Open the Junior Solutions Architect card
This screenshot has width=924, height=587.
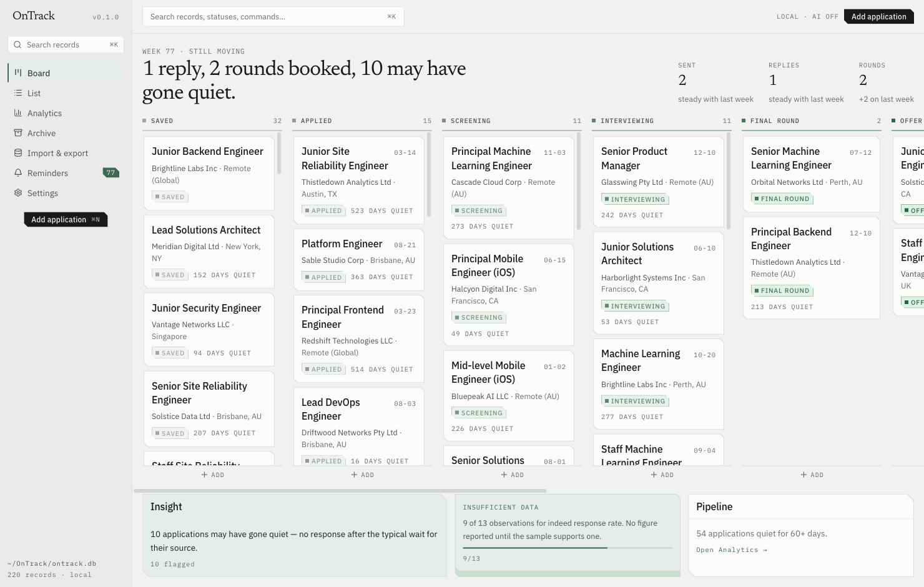coord(659,284)
